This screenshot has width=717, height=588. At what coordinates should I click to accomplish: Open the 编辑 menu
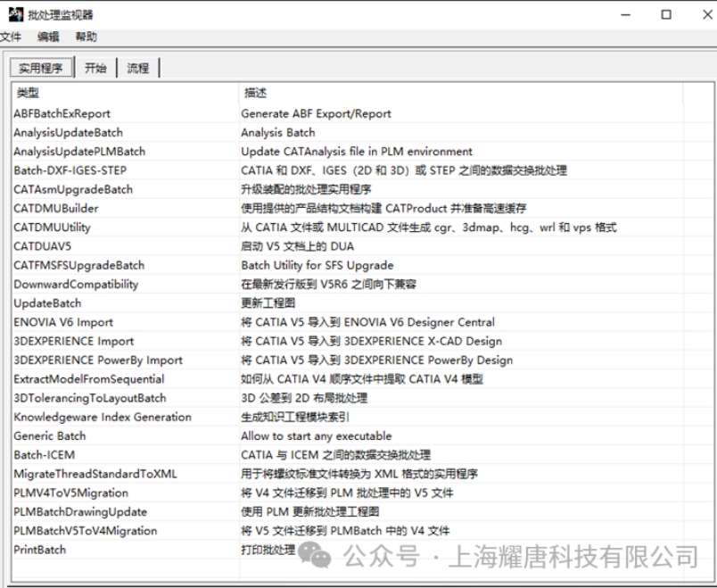(48, 37)
